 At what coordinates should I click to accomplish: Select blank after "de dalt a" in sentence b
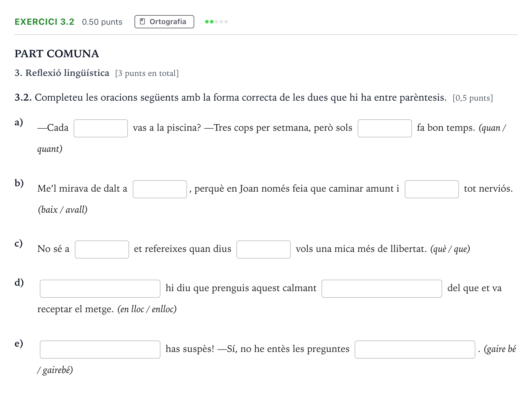tap(160, 189)
